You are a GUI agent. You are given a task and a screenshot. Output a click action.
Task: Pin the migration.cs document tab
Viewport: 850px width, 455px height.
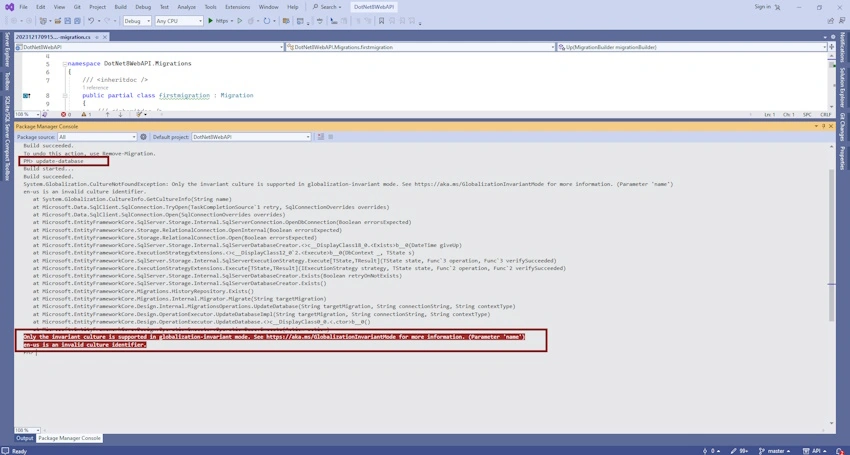tap(98, 37)
